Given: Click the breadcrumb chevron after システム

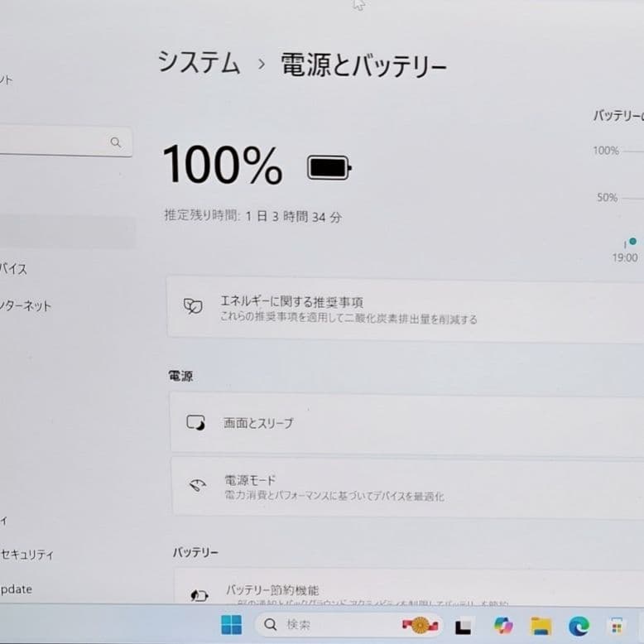Looking at the screenshot, I should pyautogui.click(x=262, y=64).
